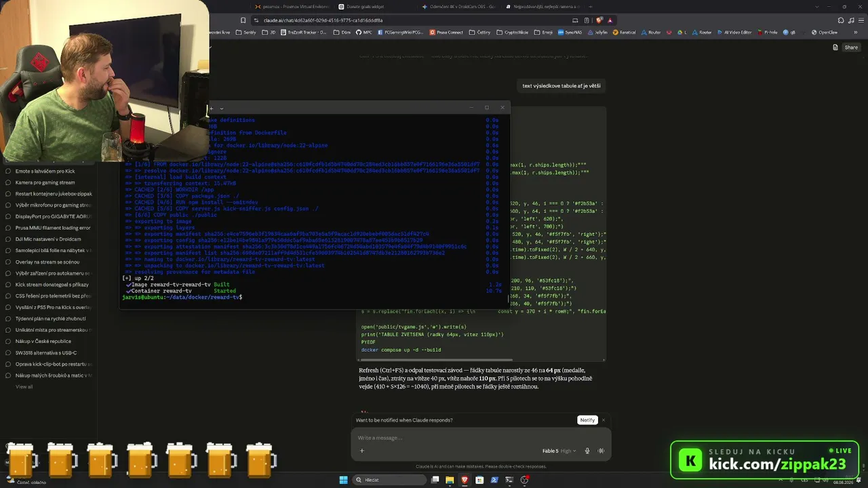This screenshot has width=868, height=488.
Task: Open PowerShell from the taskbar
Action: [x=494, y=480]
